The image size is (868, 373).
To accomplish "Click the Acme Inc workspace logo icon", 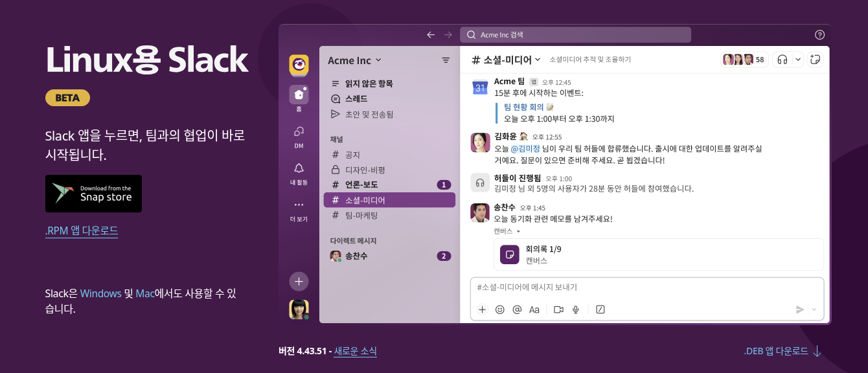I will coord(299,64).
